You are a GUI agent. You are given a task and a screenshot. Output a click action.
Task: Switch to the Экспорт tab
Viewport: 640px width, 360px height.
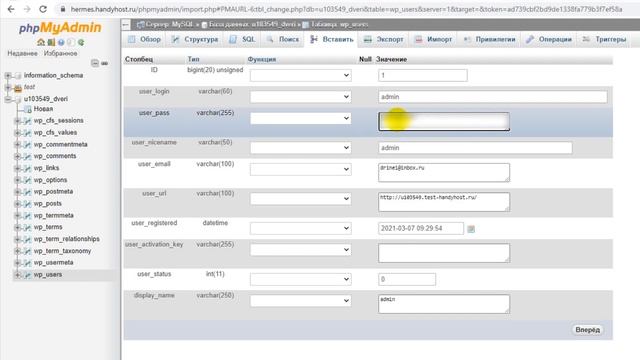(383, 40)
